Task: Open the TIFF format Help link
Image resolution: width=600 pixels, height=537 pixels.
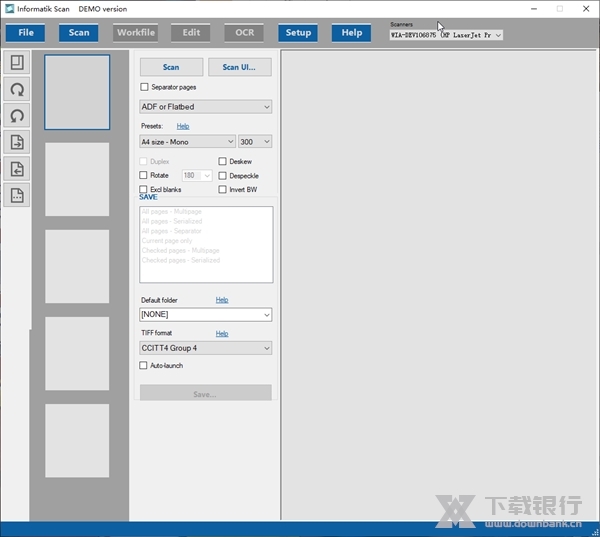Action: pos(222,333)
